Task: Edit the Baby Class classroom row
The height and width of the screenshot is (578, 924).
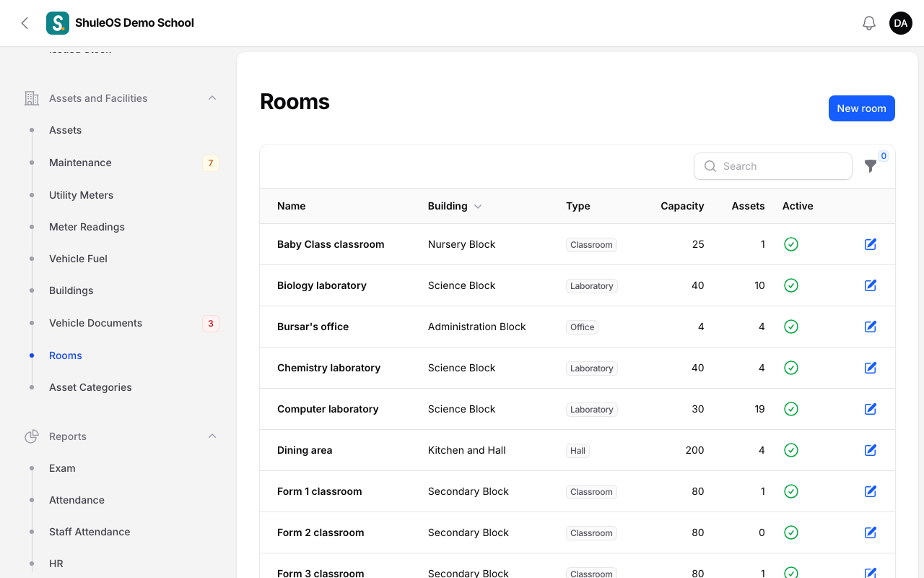Action: [x=871, y=244]
